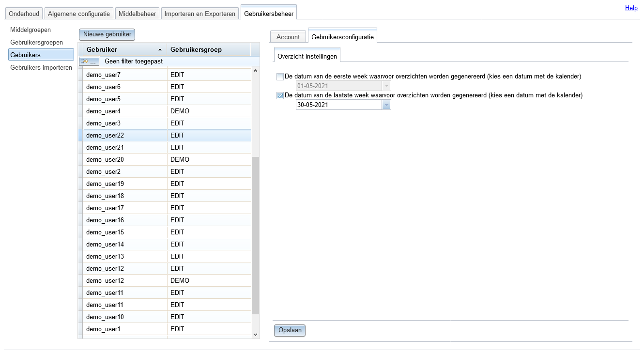Open calendar dropdown for 30-05-2021 date
This screenshot has height=354, width=644.
click(x=386, y=105)
